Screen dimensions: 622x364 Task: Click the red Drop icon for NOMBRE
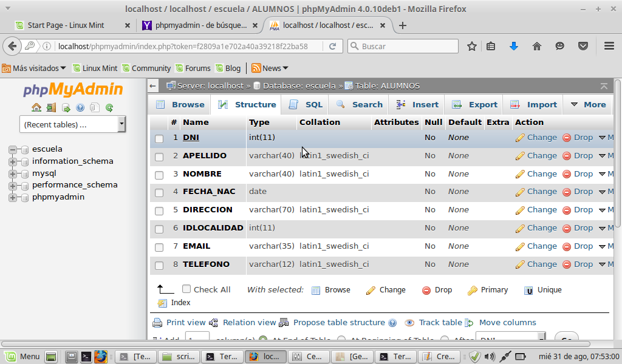point(567,174)
